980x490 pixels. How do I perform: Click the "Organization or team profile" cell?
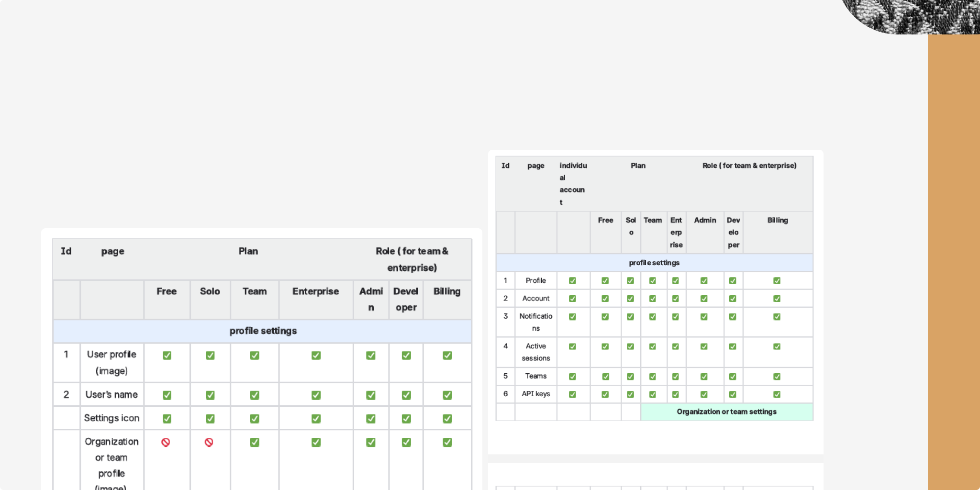(111, 460)
